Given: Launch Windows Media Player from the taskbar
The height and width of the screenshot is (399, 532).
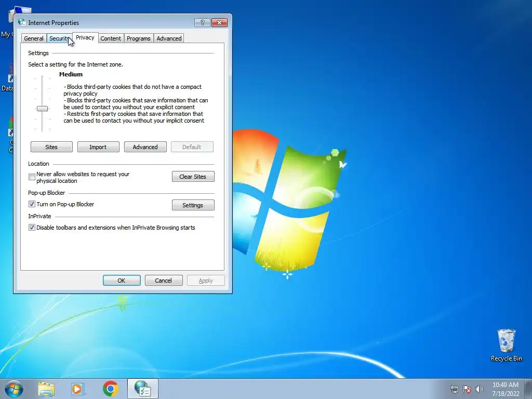Looking at the screenshot, I should pyautogui.click(x=78, y=389).
